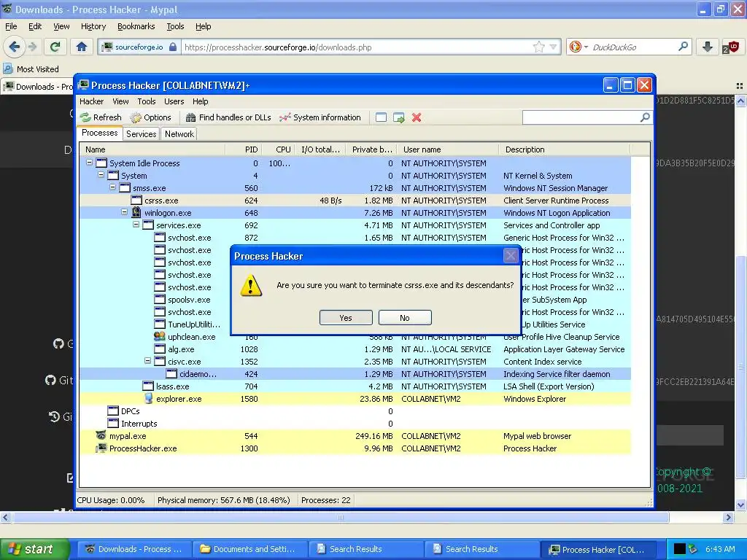This screenshot has width=747, height=560.
Task: Select the lsass.exe process row
Action: click(355, 386)
